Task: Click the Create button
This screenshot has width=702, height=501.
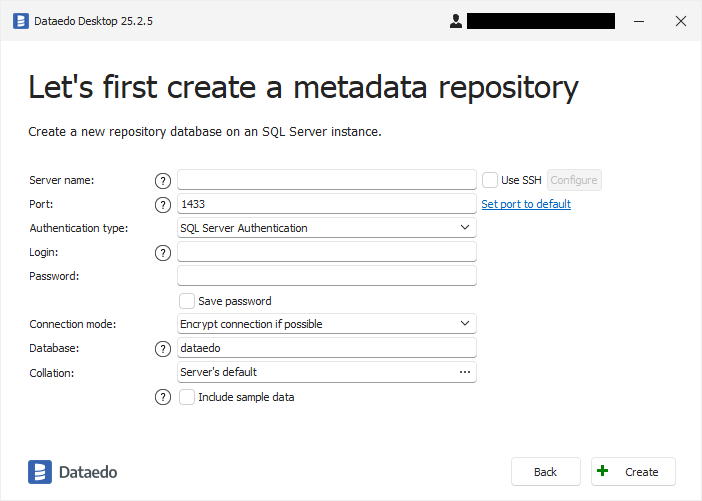Action: (x=633, y=471)
